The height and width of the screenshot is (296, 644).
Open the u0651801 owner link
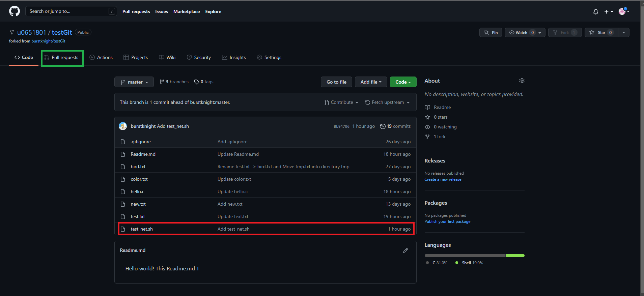pyautogui.click(x=32, y=32)
